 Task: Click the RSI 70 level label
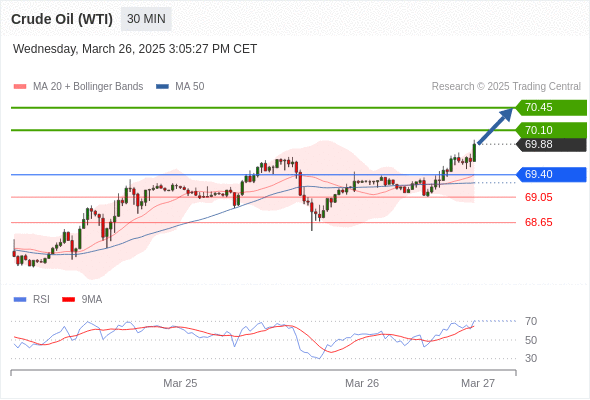[531, 321]
